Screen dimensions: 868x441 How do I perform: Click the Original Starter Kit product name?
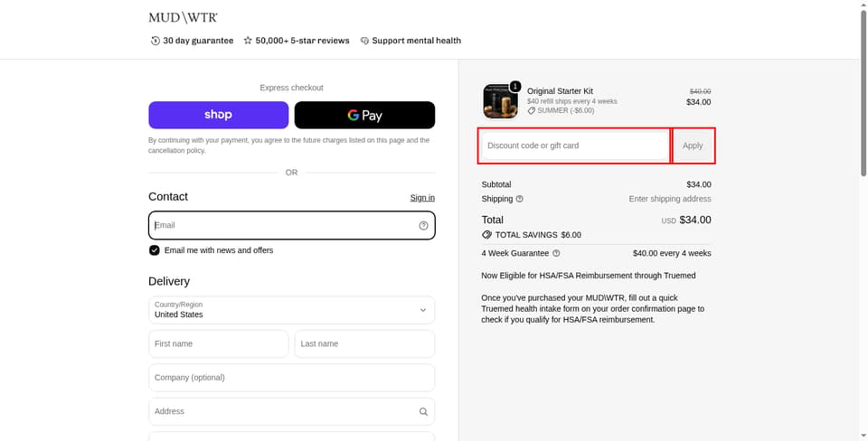(560, 90)
